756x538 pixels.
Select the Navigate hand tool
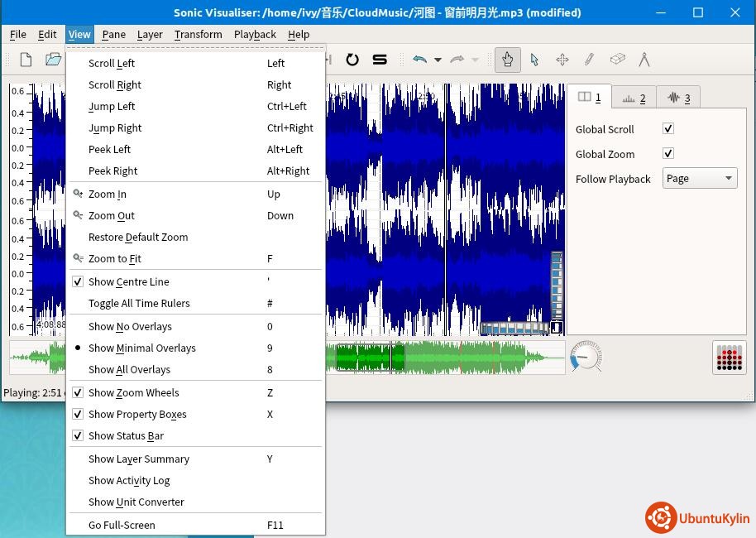tap(508, 60)
